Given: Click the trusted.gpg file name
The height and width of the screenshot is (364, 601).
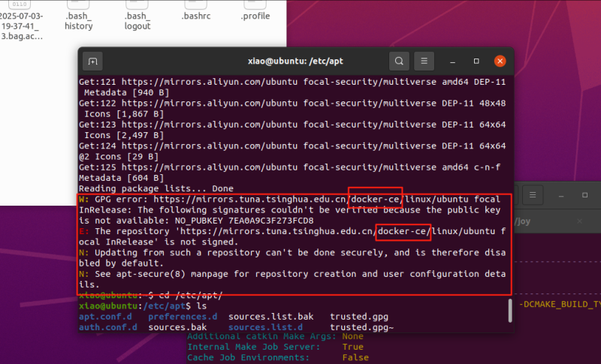Looking at the screenshot, I should coord(359,317).
